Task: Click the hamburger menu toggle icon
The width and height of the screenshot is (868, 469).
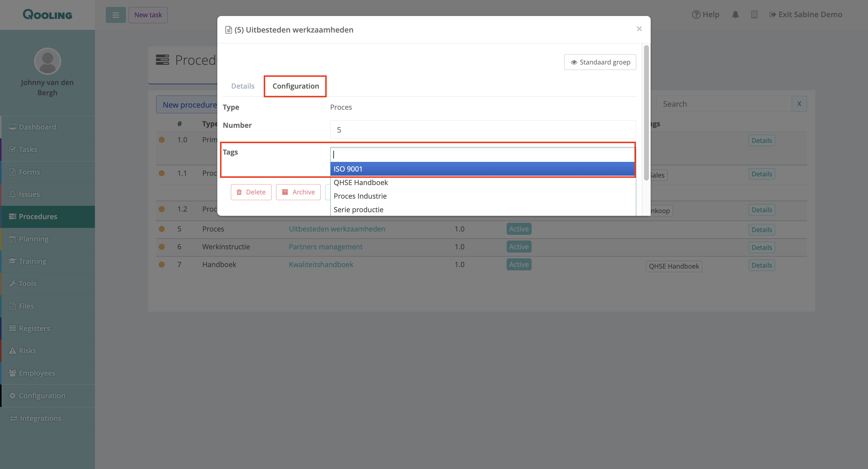Action: (115, 15)
